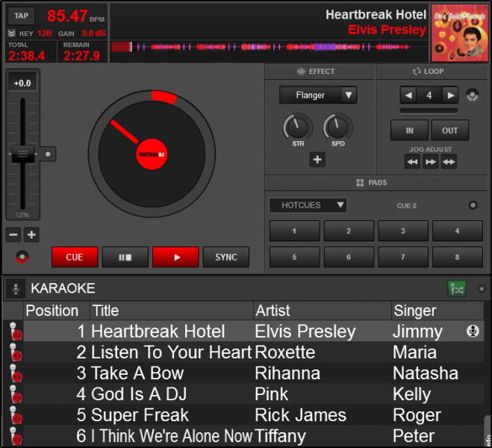This screenshot has height=448, width=492.
Task: Click the singing mic icon beside Jimmy
Action: coord(473,331)
